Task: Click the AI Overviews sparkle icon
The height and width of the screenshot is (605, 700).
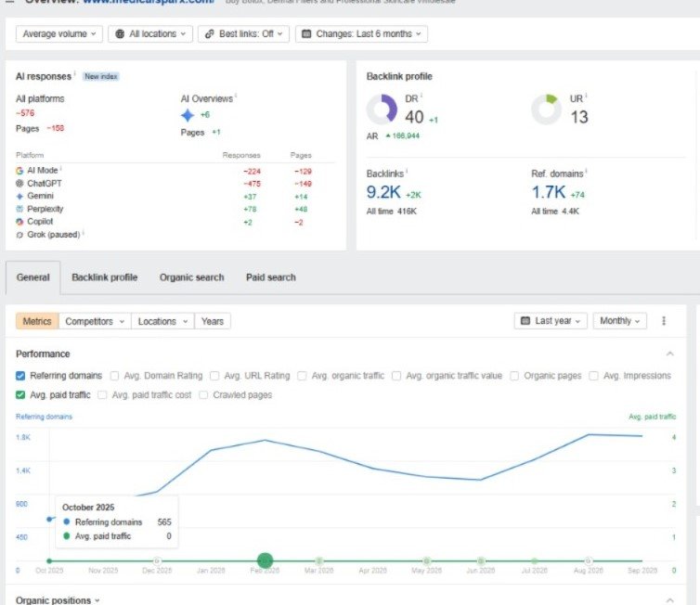Action: coord(188,115)
